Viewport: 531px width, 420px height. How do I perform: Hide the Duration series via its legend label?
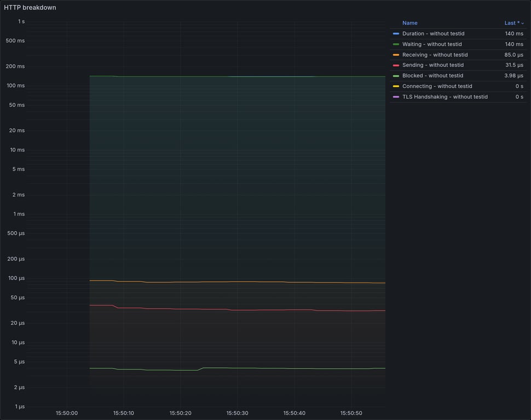point(433,33)
